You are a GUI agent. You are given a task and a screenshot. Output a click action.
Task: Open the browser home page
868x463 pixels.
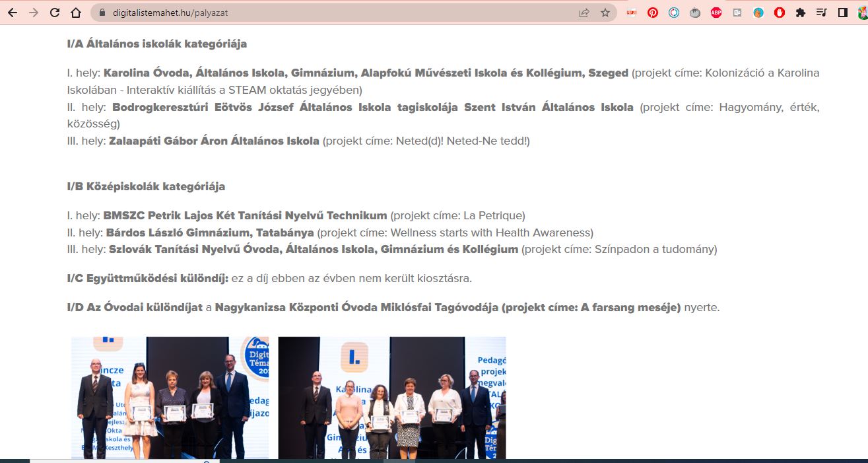76,13
